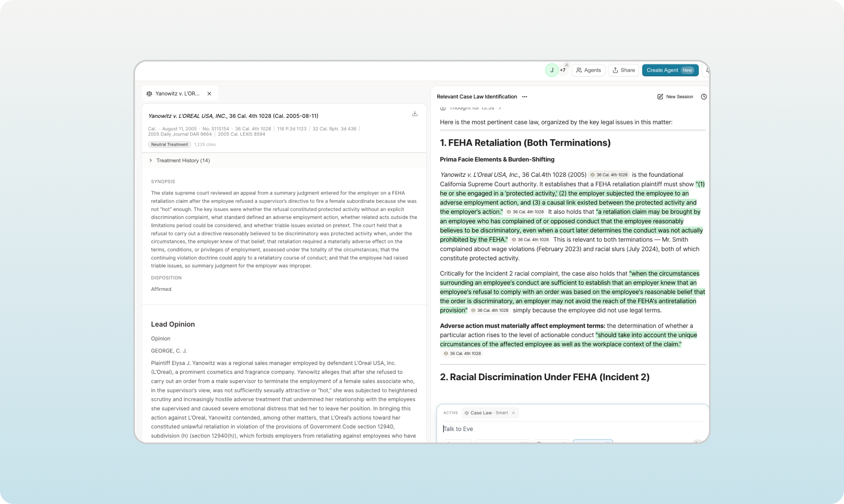Click the 1,235 cites text
Viewport: 844px width, 504px height.
(205, 144)
